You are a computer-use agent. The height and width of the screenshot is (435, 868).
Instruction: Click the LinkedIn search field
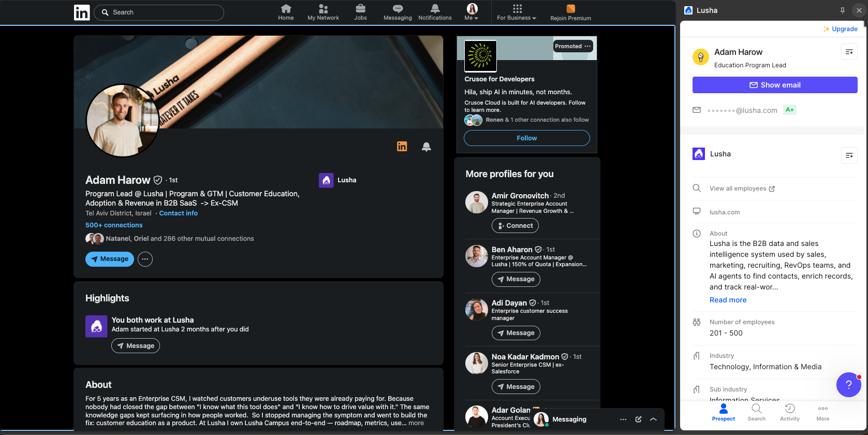[159, 12]
